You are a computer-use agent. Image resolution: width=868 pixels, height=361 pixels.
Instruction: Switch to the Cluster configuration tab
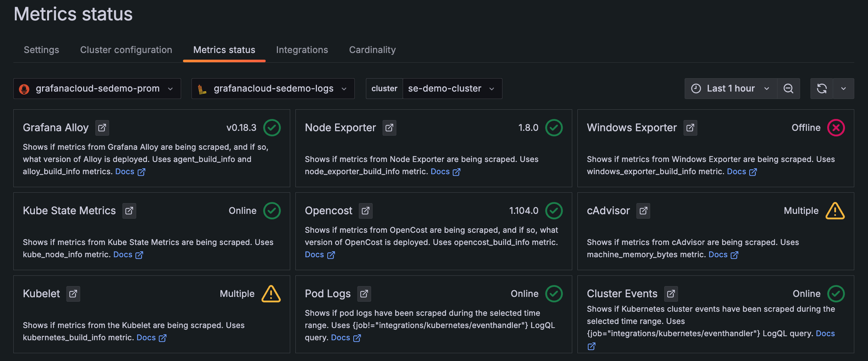pyautogui.click(x=126, y=50)
